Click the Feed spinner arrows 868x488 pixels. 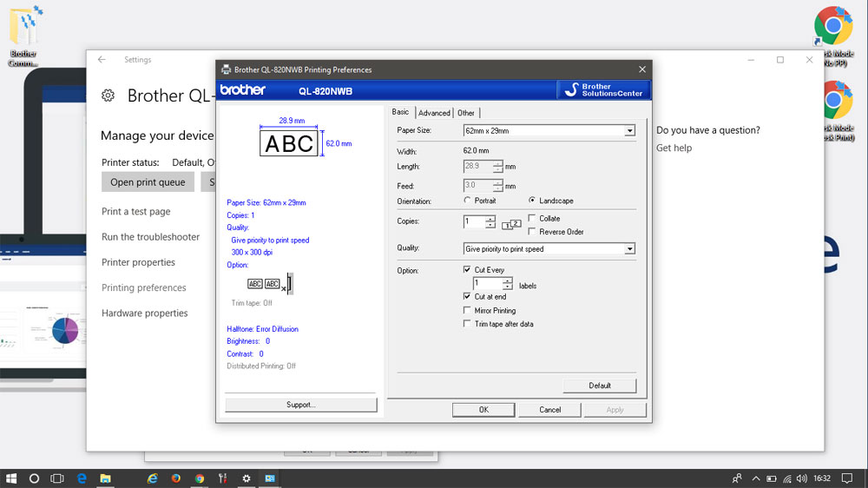(497, 186)
